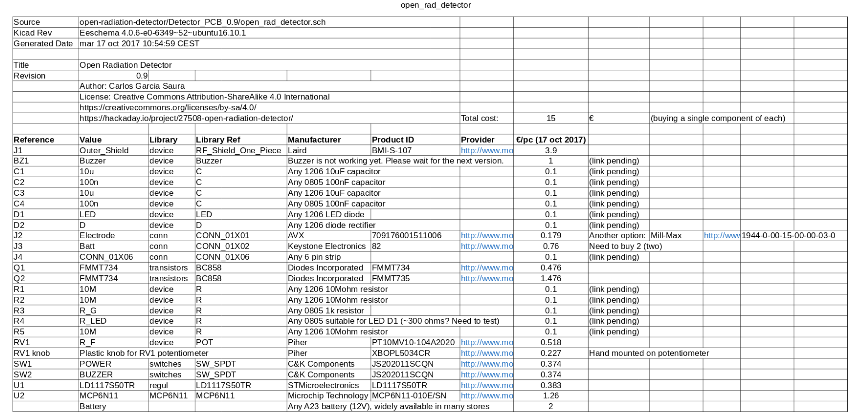Select the J4 'CONN_01X06' value cell

click(113, 257)
